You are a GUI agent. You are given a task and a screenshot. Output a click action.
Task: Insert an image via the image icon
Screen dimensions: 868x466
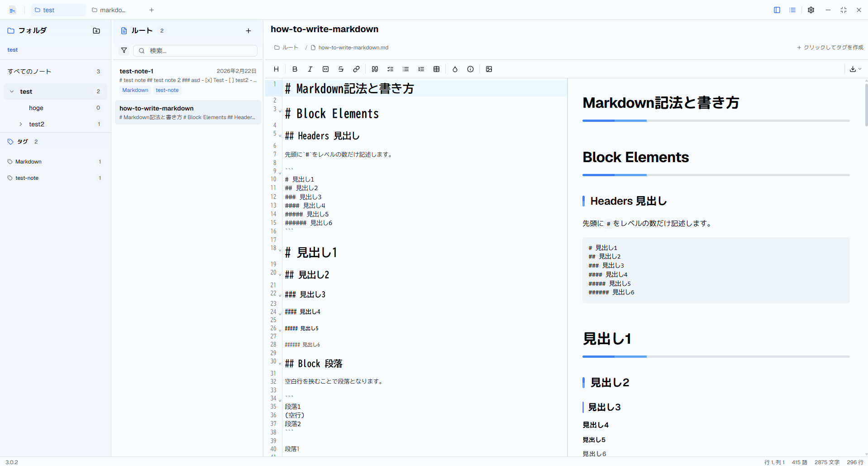[489, 69]
